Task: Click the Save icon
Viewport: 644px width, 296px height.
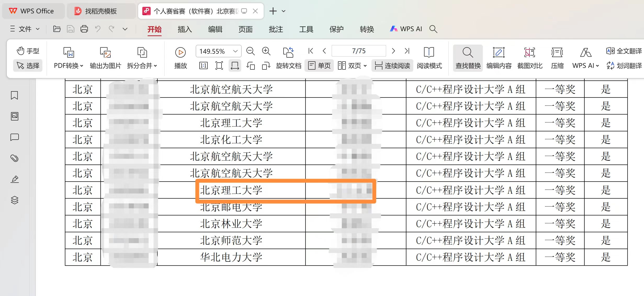Action: (70, 29)
